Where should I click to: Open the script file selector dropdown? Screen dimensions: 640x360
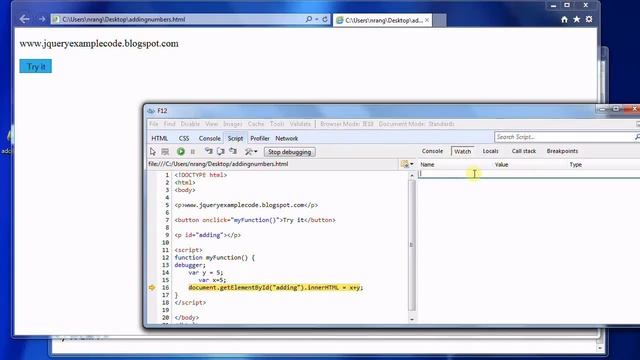407,164
